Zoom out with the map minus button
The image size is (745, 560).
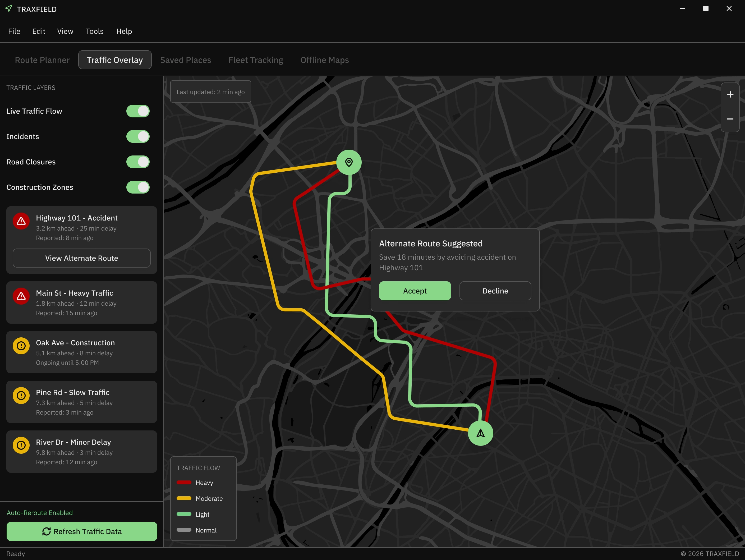[x=730, y=119]
